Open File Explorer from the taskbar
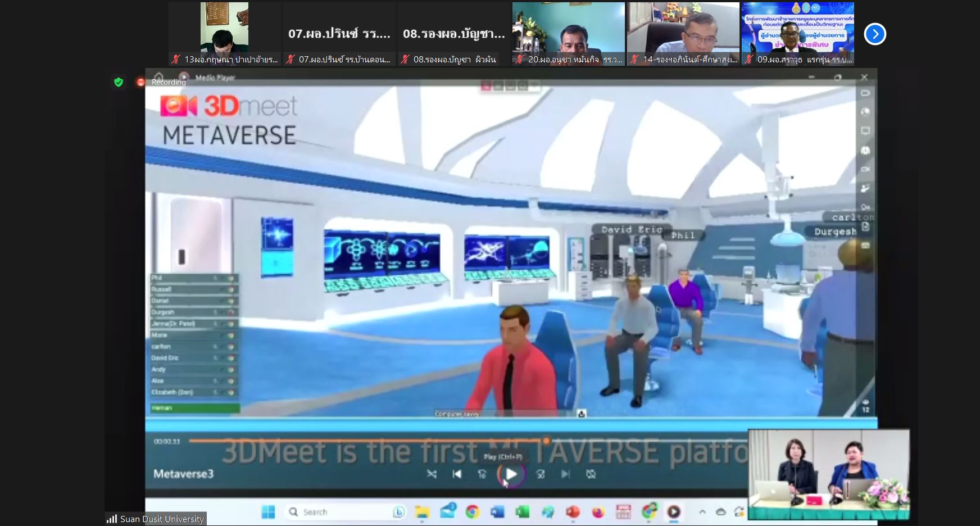 (x=422, y=512)
